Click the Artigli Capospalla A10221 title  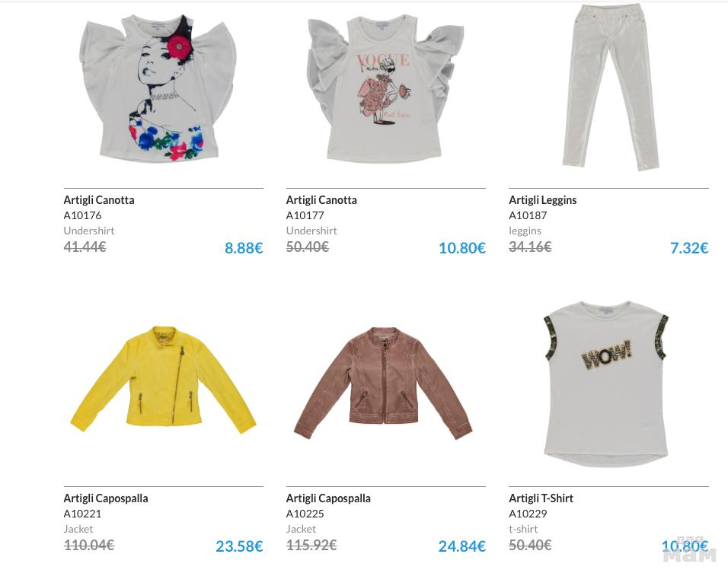[x=106, y=498]
